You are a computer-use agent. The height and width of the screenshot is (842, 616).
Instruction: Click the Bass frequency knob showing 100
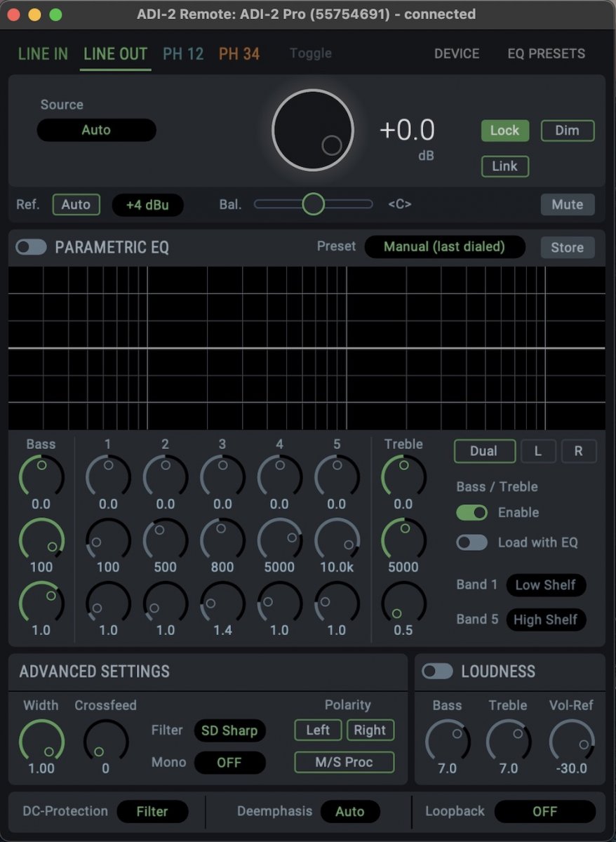click(x=41, y=540)
